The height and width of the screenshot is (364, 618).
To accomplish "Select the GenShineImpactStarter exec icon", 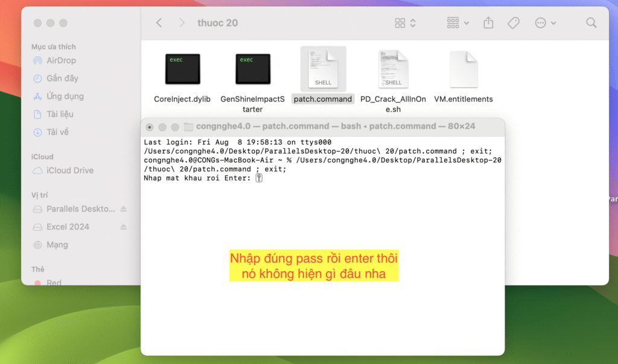I will (x=253, y=69).
